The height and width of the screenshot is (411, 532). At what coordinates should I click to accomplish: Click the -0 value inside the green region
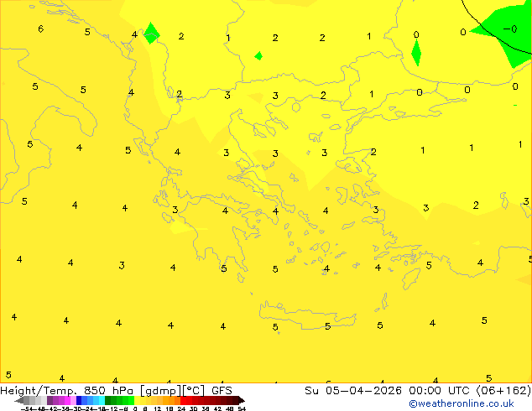[x=510, y=29]
